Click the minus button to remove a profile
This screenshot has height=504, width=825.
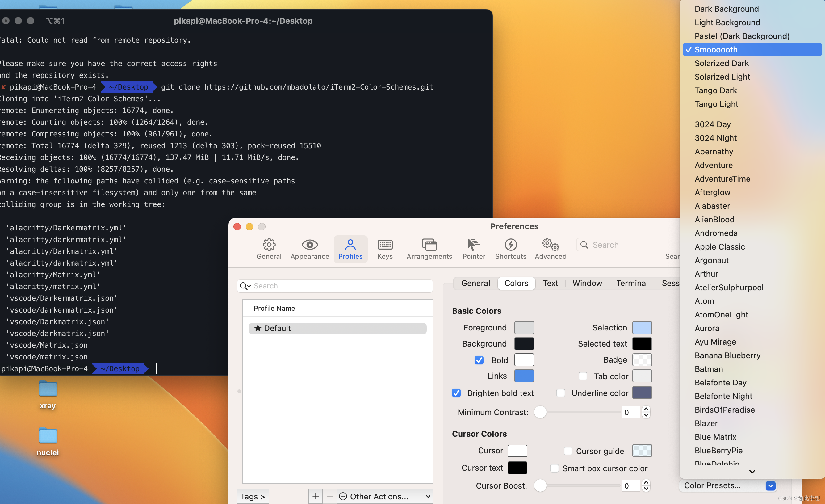[x=329, y=496]
